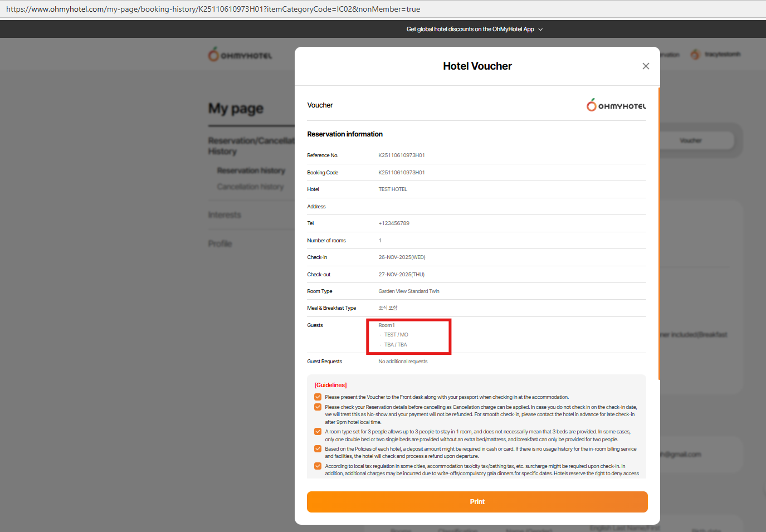The image size is (766, 532).
Task: Toggle the 'room type set for 3 people' checkbox
Action: 318,432
